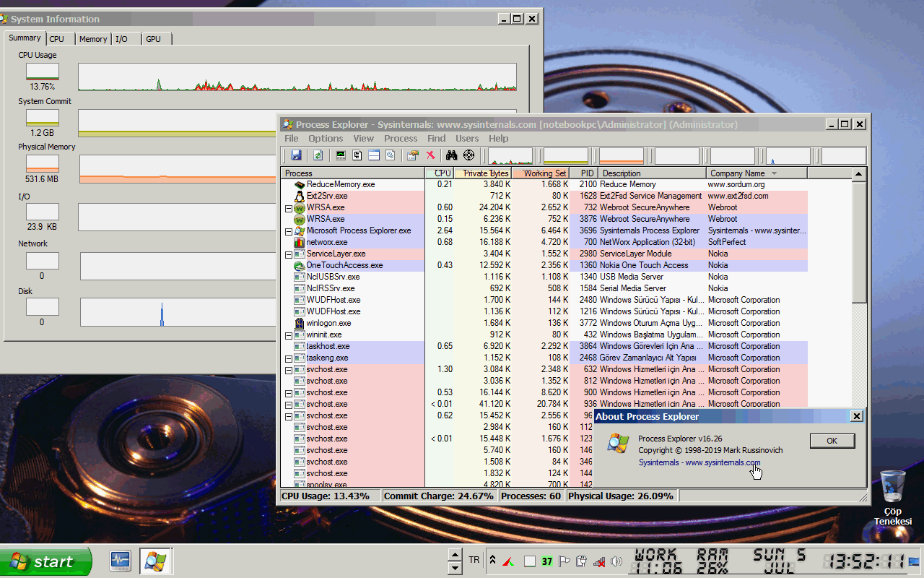The height and width of the screenshot is (578, 924).
Task: Click the speaker volume tray icon
Action: (x=616, y=561)
